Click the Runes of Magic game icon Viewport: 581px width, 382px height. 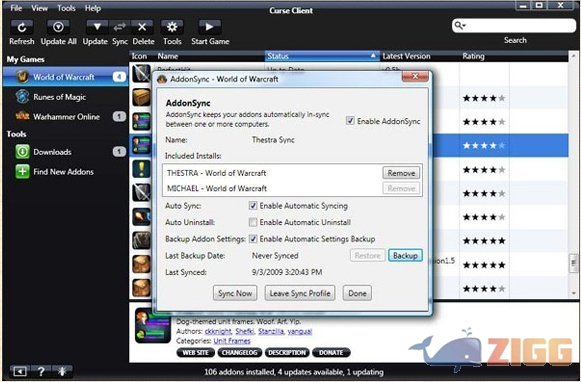coord(23,97)
